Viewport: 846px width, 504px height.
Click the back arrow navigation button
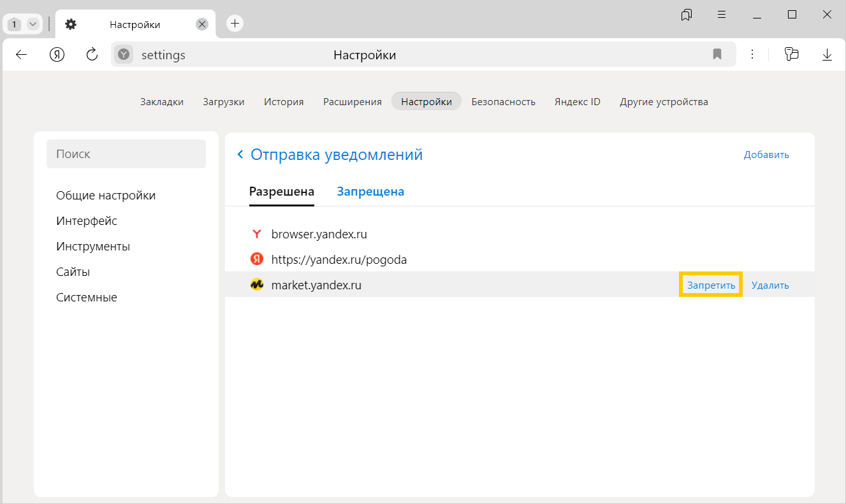21,55
